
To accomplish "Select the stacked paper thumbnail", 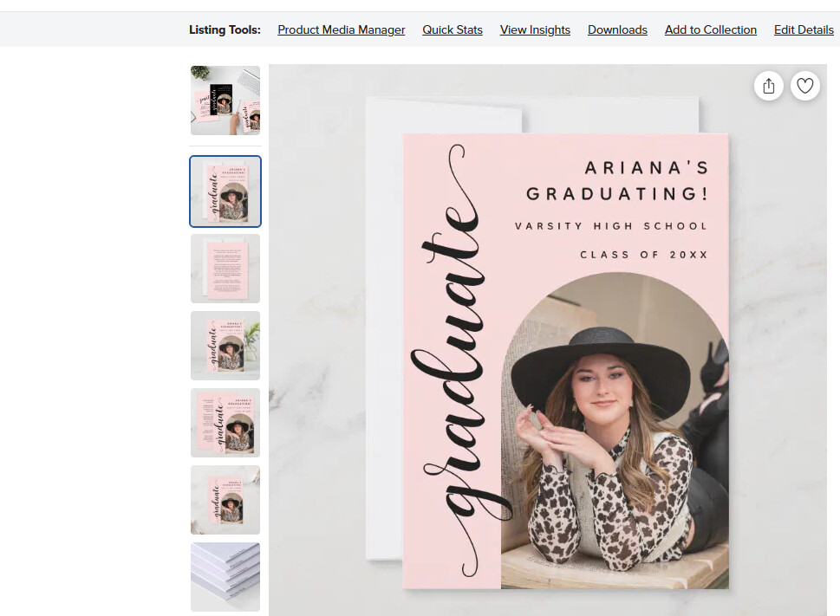I will (x=225, y=577).
